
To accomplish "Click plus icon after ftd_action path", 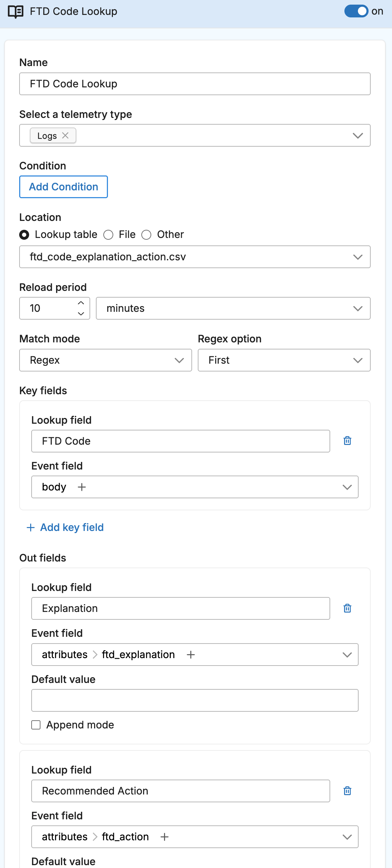I will point(164,837).
